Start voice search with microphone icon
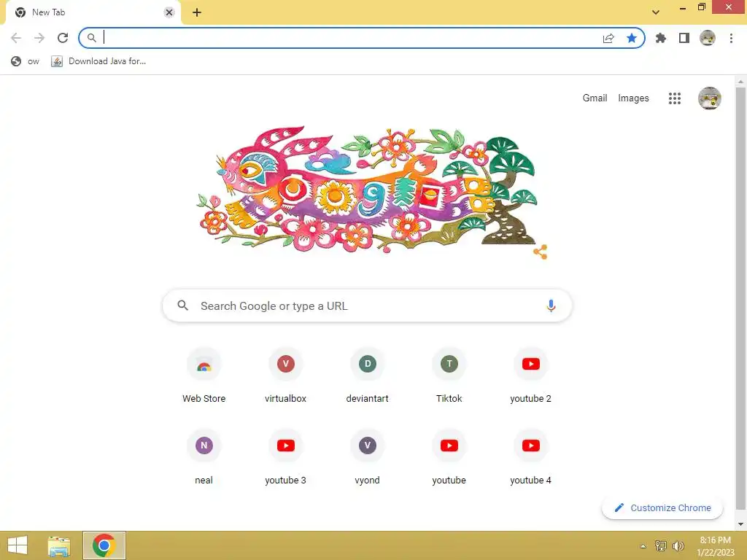 [551, 306]
